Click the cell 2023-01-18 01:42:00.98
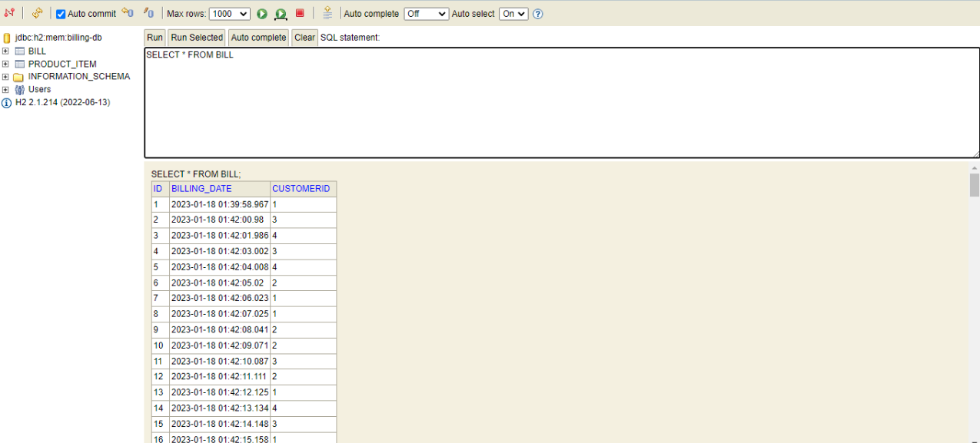Viewport: 980px width, 443px height. coord(220,220)
